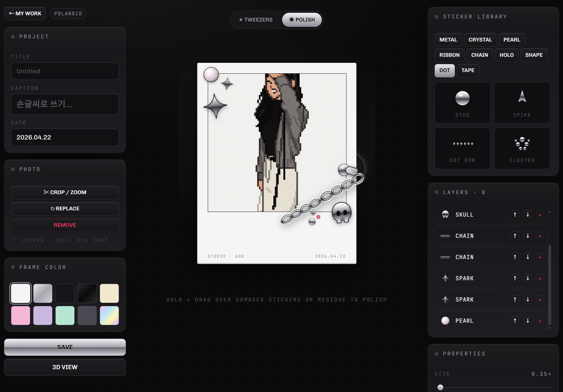Image resolution: width=563 pixels, height=392 pixels.
Task: Open the Crystal sticker category
Action: click(480, 40)
